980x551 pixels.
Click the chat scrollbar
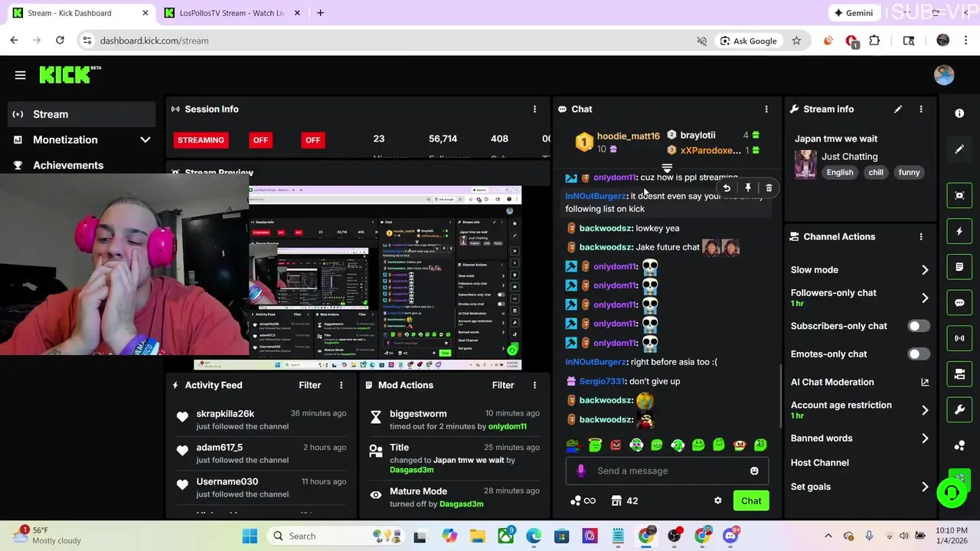tap(780, 396)
